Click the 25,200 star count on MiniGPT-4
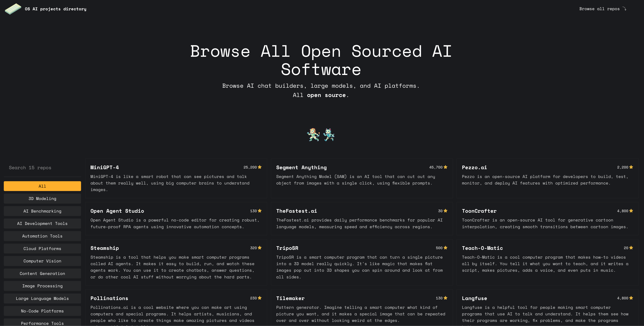Image resolution: width=644 pixels, height=326 pixels. 250,167
